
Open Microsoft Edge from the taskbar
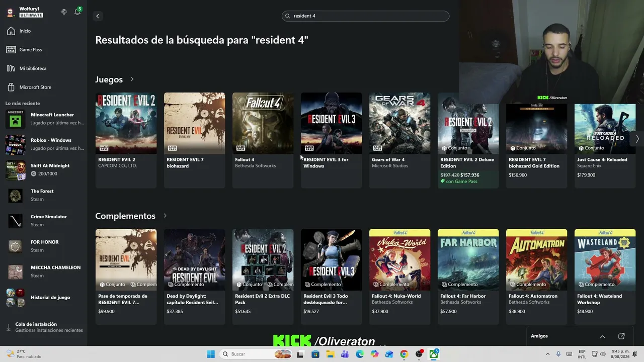[360, 354]
